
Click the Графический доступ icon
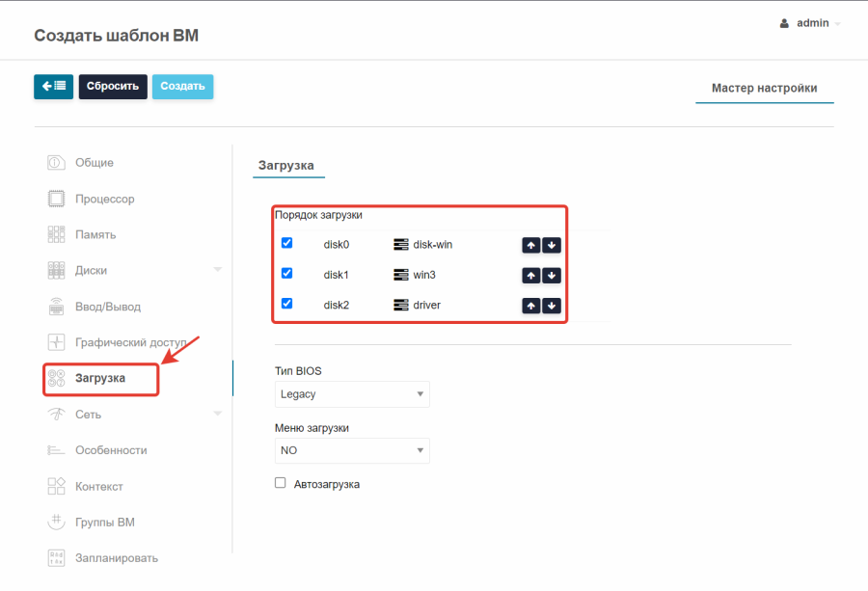(56, 342)
